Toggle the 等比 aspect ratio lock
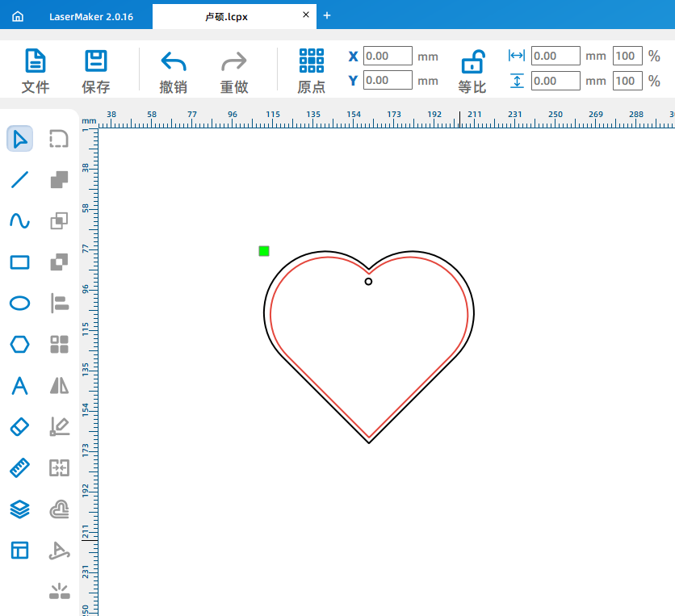The height and width of the screenshot is (616, 675). click(472, 71)
